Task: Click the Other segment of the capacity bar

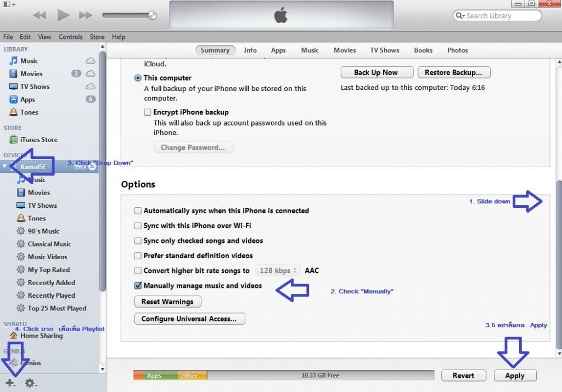Action: tap(193, 376)
